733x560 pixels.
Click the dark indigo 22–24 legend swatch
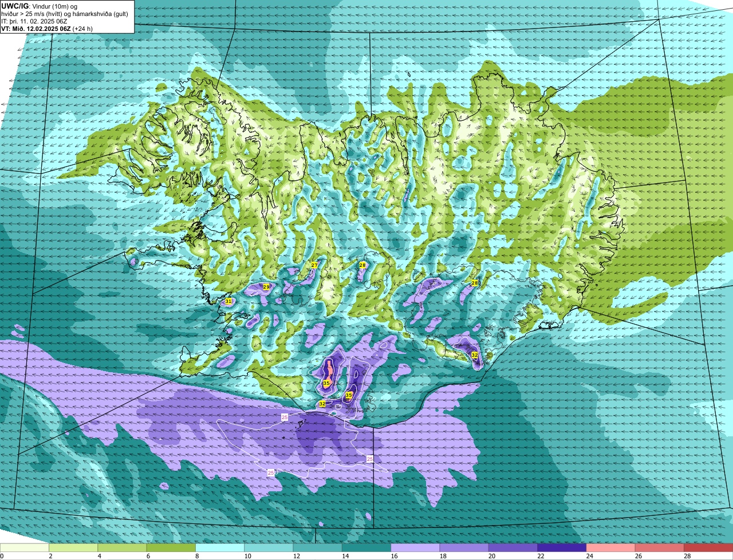pyautogui.click(x=562, y=548)
